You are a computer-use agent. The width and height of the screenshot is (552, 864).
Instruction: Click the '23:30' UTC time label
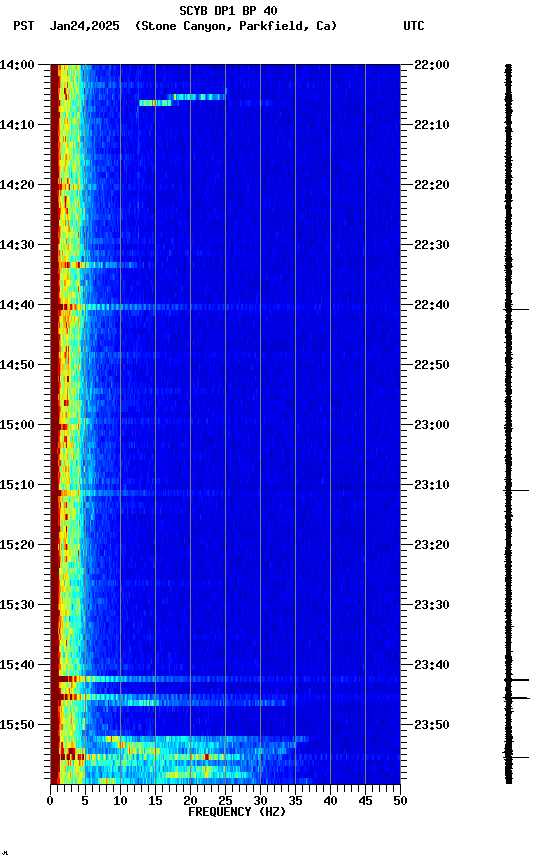pyautogui.click(x=432, y=605)
